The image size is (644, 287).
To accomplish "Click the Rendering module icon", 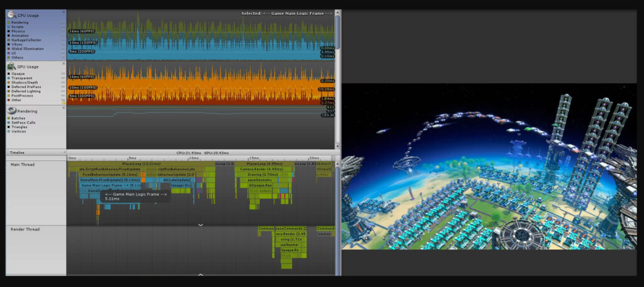I will pos(11,111).
